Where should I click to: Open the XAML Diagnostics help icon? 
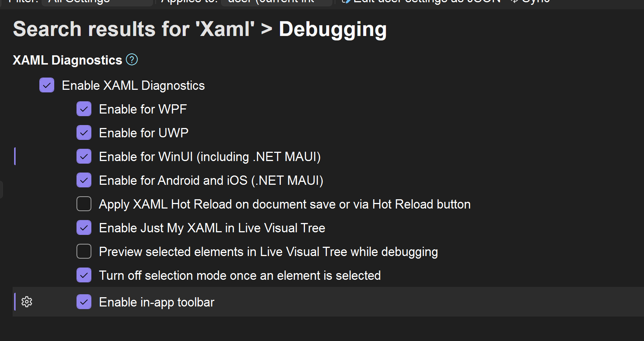(132, 59)
